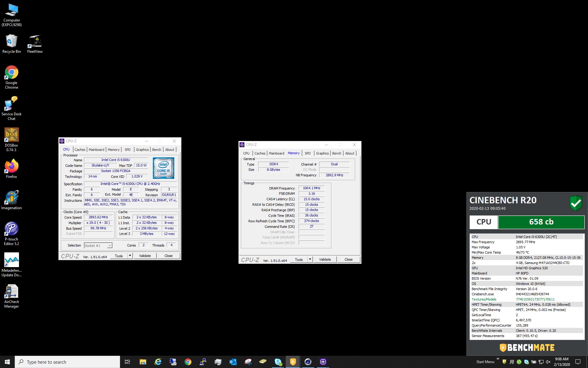Switch to Mainboard tab in left CPU-Z
This screenshot has height=368, width=588.
pyautogui.click(x=96, y=150)
